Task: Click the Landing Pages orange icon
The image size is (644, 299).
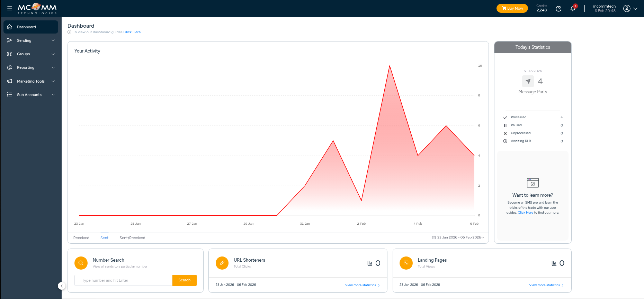Action: pyautogui.click(x=406, y=263)
